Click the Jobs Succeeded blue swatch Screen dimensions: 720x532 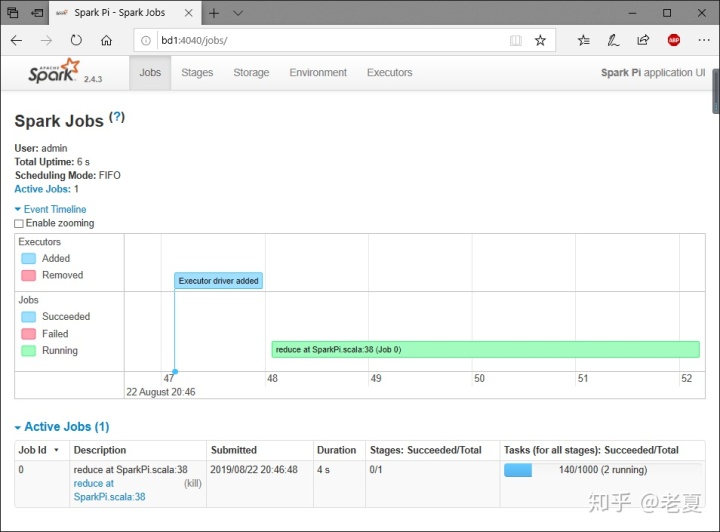pos(28,317)
